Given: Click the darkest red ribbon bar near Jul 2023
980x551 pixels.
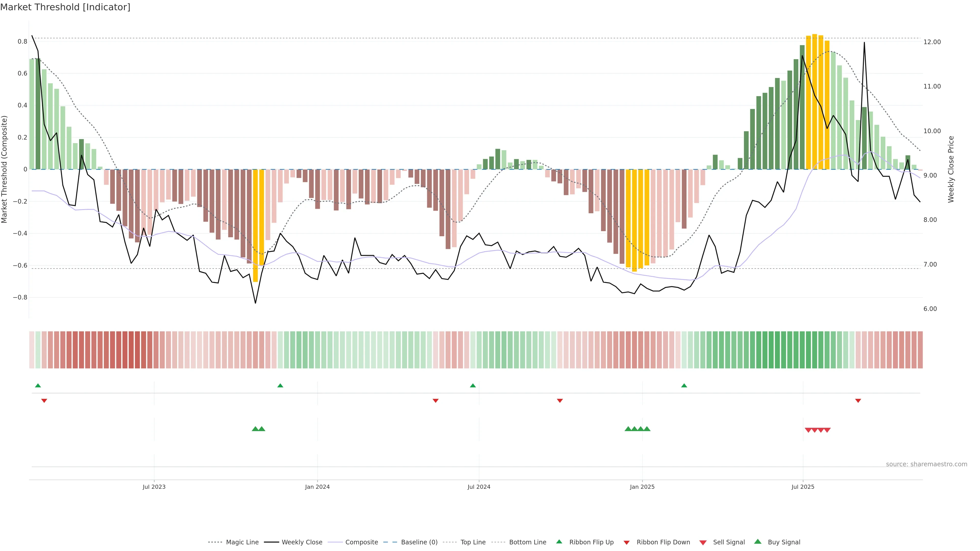Looking at the screenshot, I should click(x=131, y=350).
